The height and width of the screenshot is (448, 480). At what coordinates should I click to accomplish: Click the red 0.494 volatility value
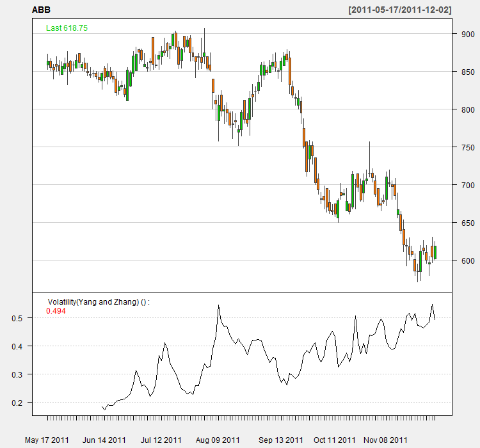(x=56, y=311)
